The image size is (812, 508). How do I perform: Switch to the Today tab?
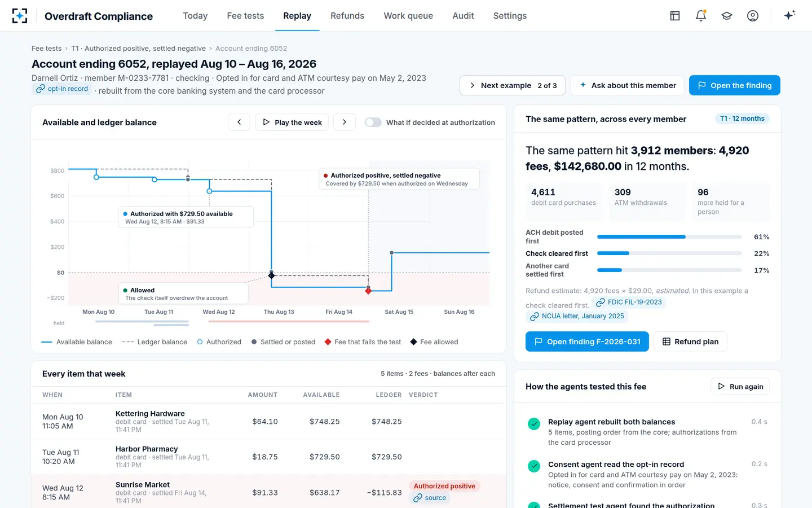195,16
